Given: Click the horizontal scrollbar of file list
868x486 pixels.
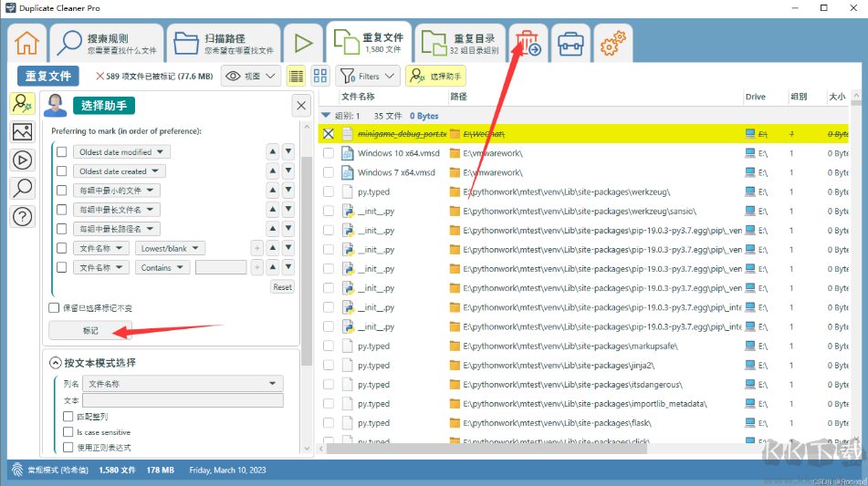Looking at the screenshot, I should click(486, 449).
